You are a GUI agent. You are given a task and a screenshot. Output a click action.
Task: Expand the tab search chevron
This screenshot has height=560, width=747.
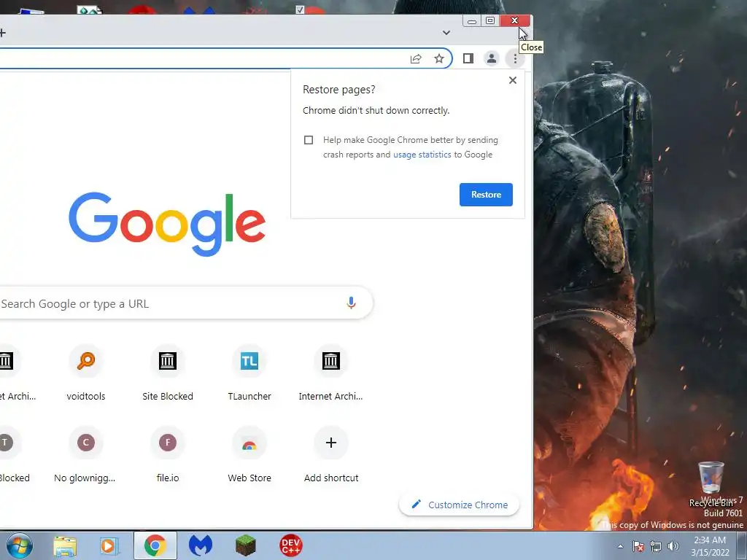[x=446, y=33]
